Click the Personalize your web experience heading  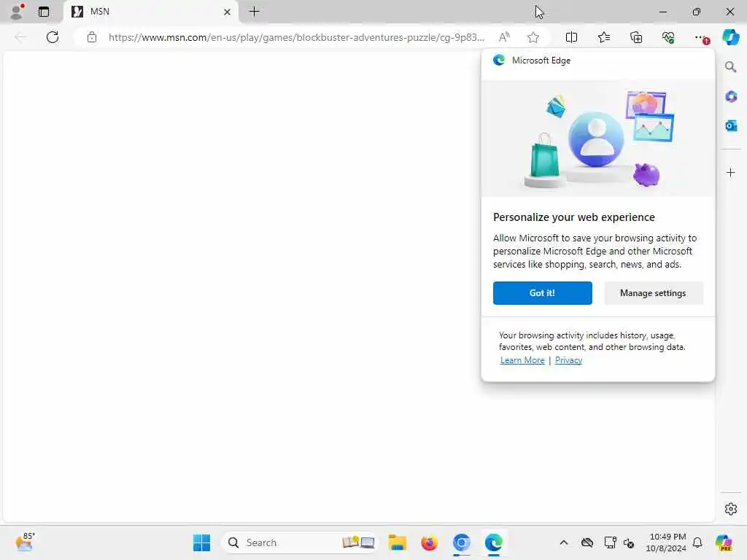[x=573, y=217]
